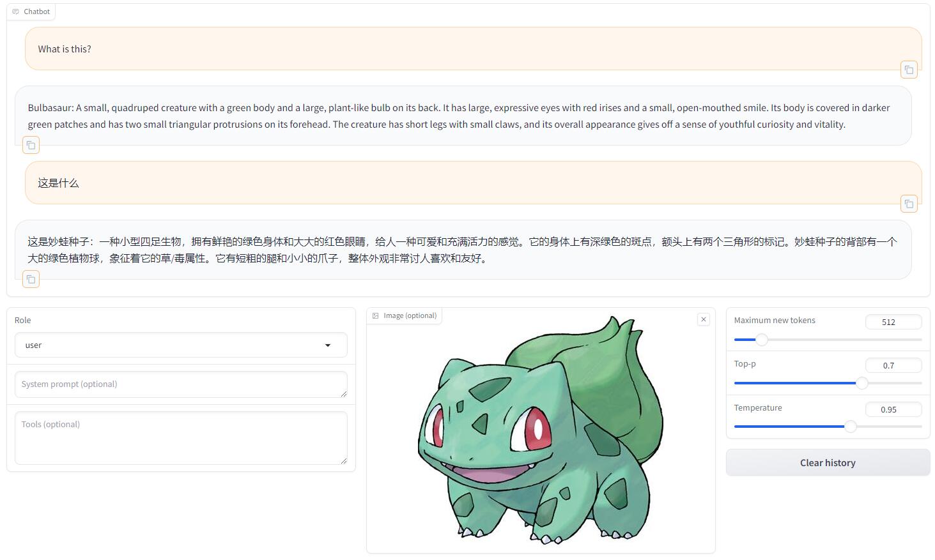935x560 pixels.
Task: Copy the "What is this?" user message
Action: click(x=909, y=69)
